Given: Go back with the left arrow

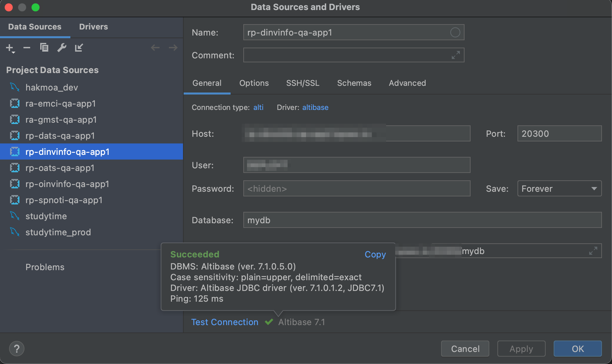Looking at the screenshot, I should click(x=155, y=48).
